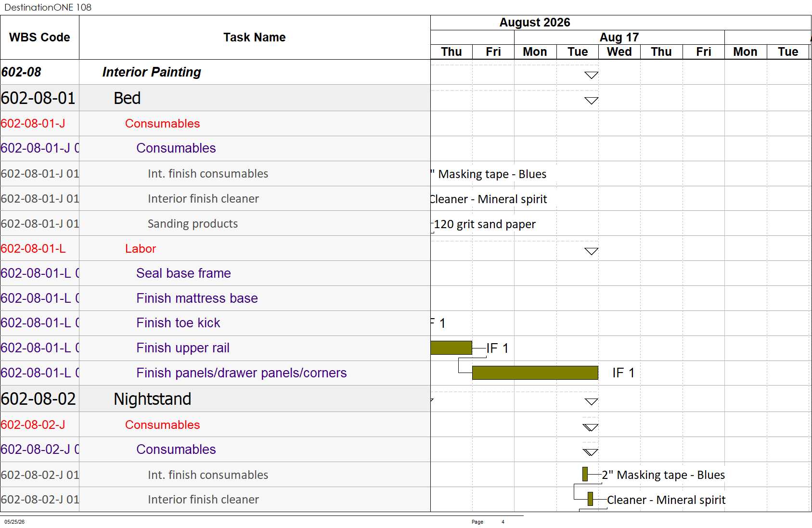Click the WBS Code column header
The height and width of the screenshot is (528, 812).
tap(39, 38)
